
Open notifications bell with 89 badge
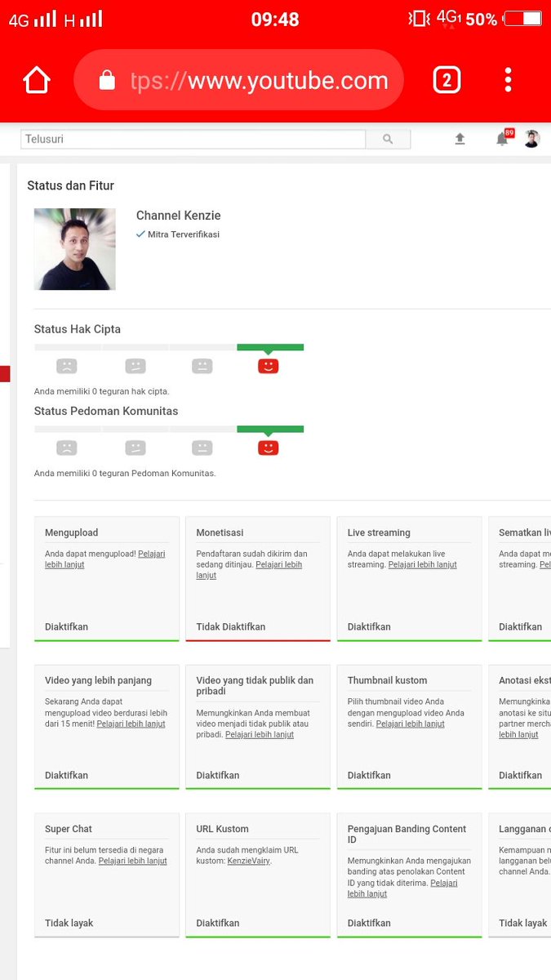[503, 139]
